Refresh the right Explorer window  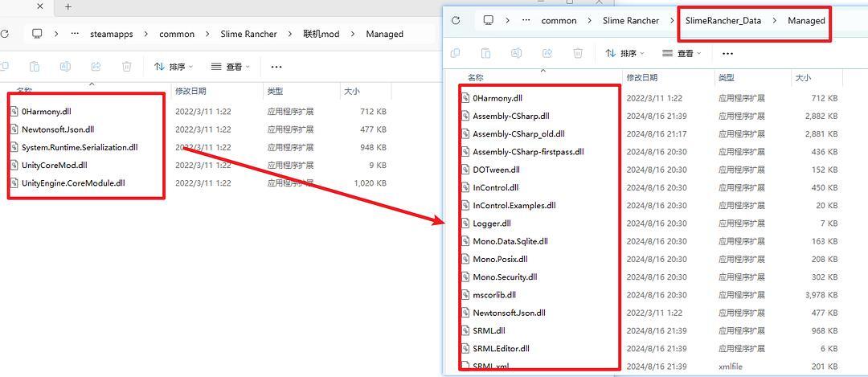456,20
